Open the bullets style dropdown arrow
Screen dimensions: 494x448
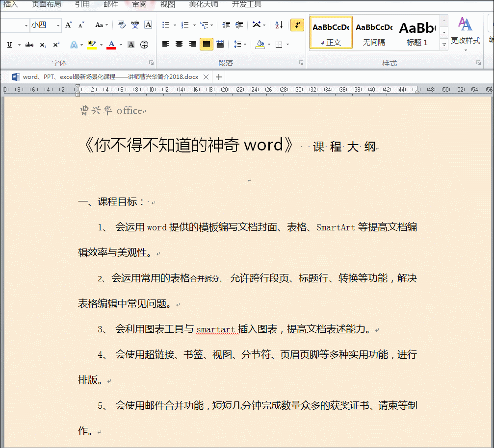tap(175, 25)
